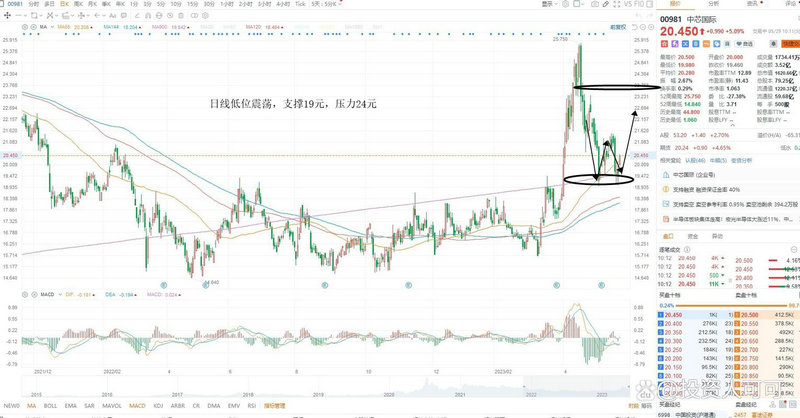Open chart settings gear in top bar

click(565, 4)
